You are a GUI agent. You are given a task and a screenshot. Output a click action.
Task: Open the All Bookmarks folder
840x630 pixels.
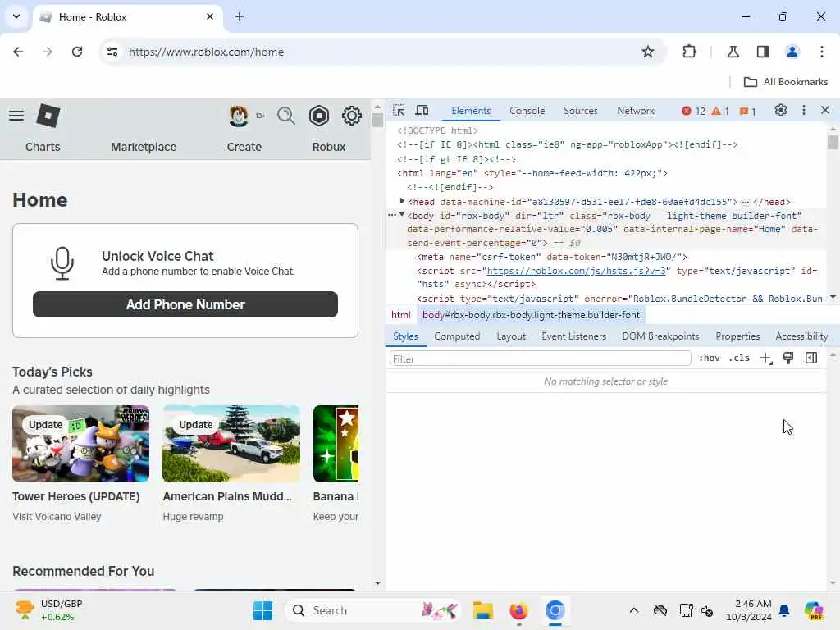point(786,82)
